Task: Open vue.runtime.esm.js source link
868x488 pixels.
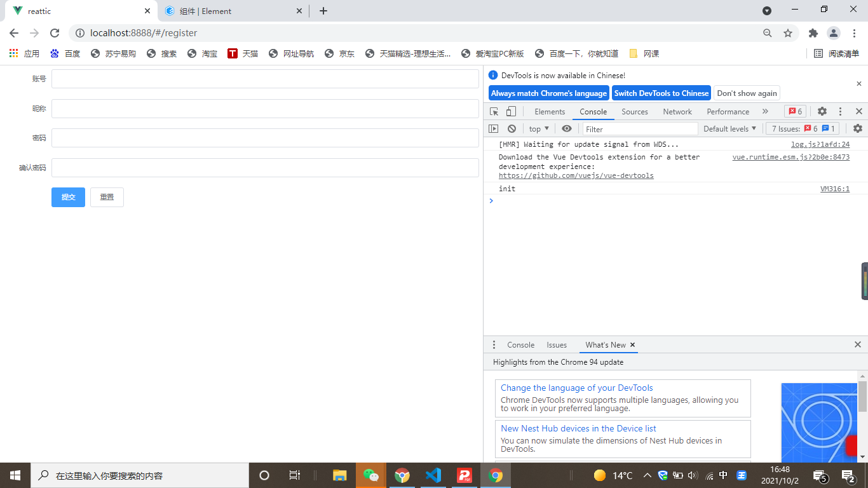Action: [x=790, y=157]
